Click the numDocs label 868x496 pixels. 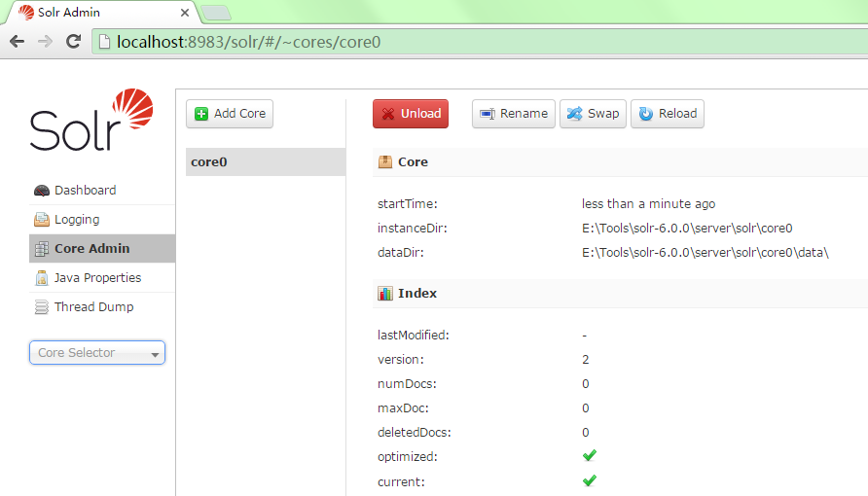coord(407,384)
